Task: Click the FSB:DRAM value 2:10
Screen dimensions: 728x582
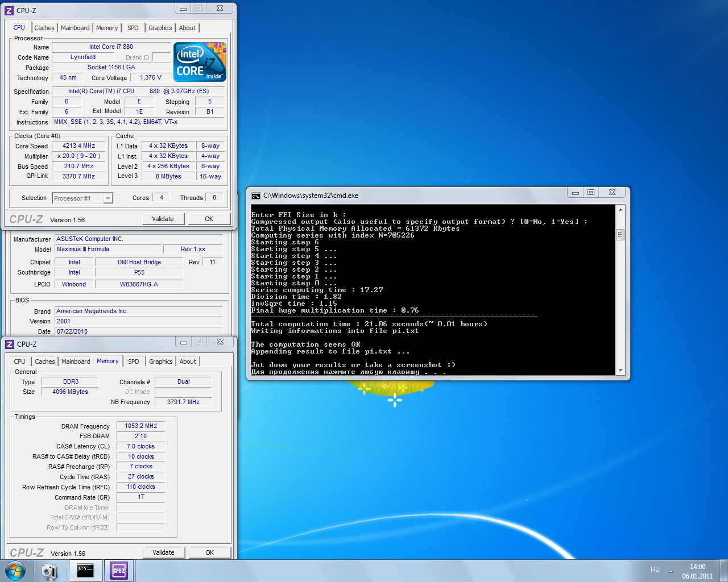Action: point(141,436)
